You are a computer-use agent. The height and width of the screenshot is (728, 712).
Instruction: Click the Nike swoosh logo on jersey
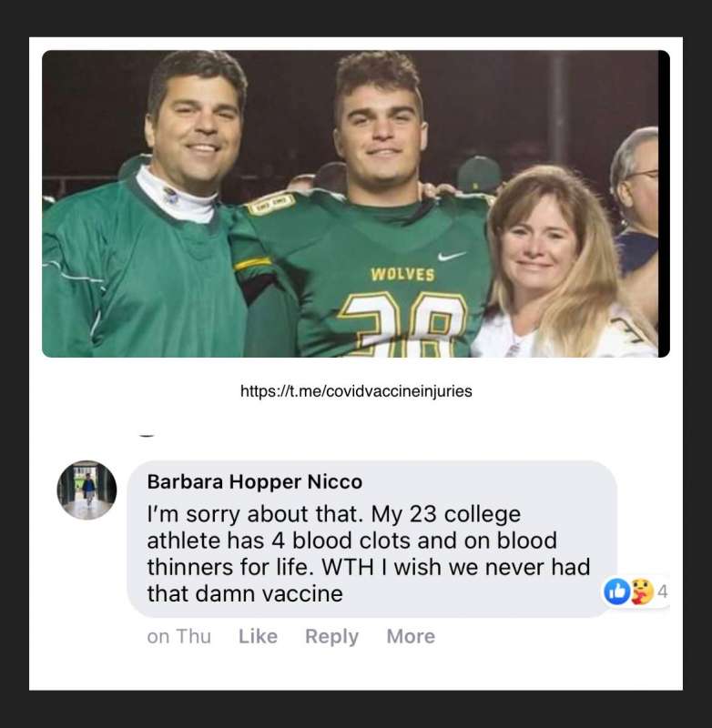coord(452,256)
